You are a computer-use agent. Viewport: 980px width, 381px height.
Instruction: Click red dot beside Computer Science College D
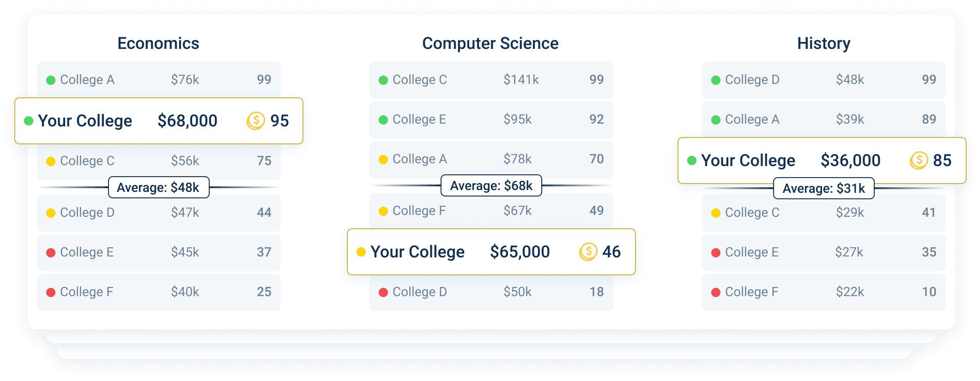[x=383, y=292]
